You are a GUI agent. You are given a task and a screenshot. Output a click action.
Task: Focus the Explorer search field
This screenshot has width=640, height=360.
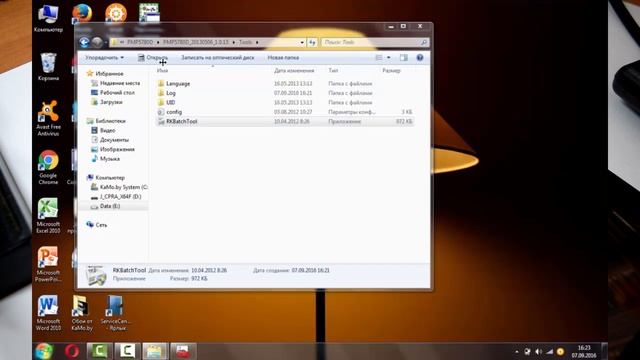pyautogui.click(x=371, y=42)
